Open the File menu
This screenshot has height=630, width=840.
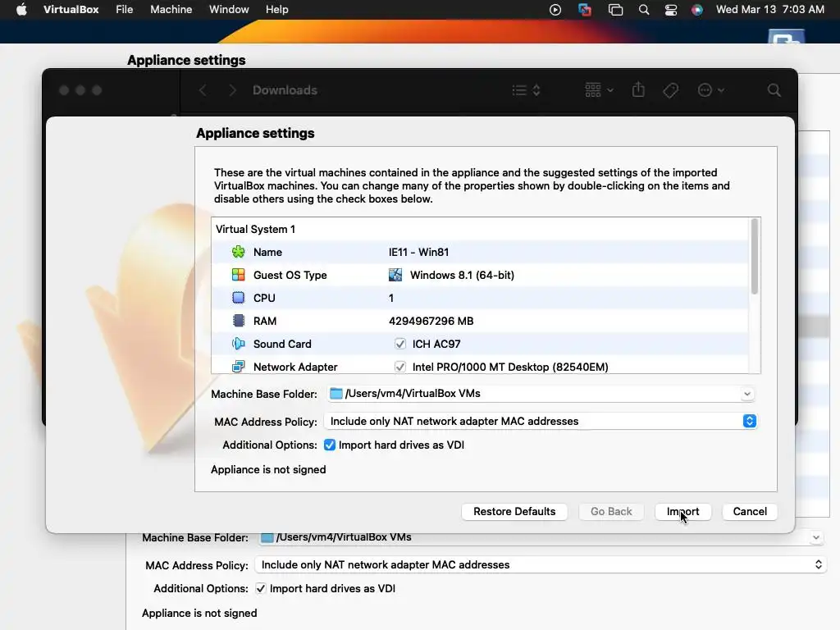(x=125, y=10)
